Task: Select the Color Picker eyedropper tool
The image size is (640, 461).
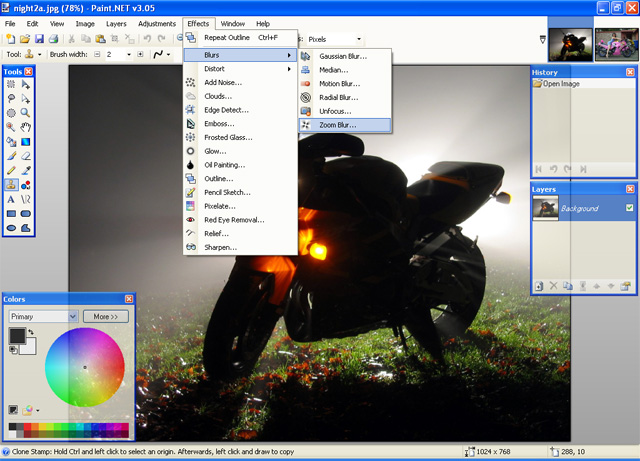Action: (26, 170)
